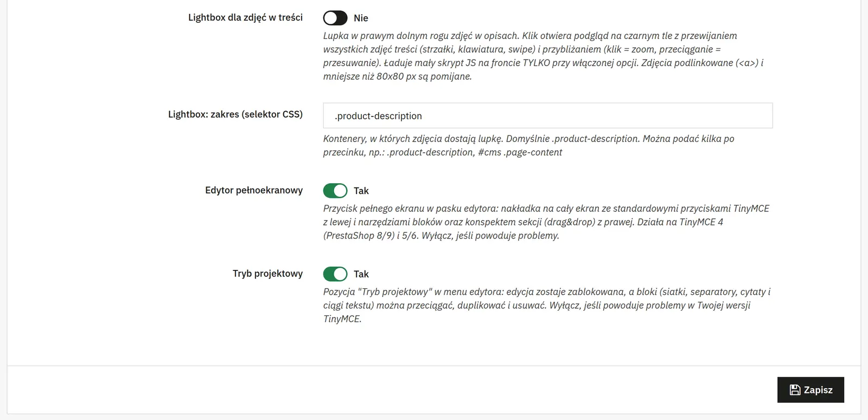Enable the Lightbox dla zdjęć w treści switch
Image resolution: width=868 pixels, height=420 pixels.
(x=335, y=18)
